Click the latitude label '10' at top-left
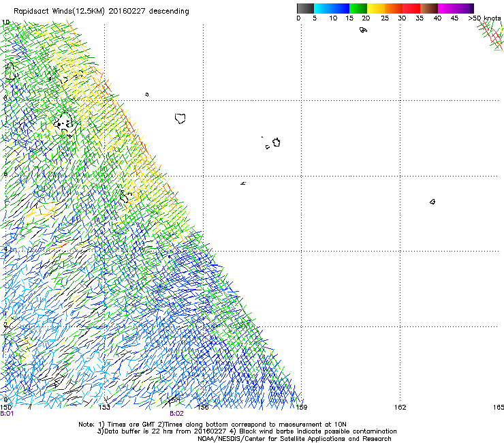Viewport: 504px width, 443px height. [5, 22]
